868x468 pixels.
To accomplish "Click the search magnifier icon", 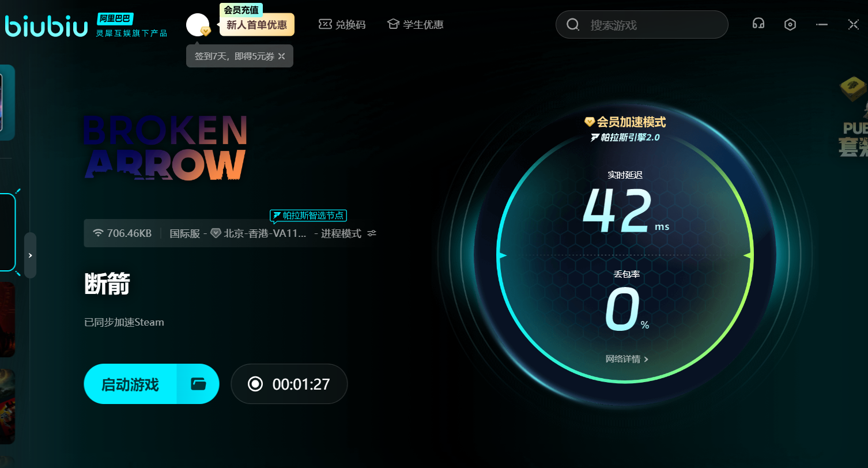I will (572, 25).
